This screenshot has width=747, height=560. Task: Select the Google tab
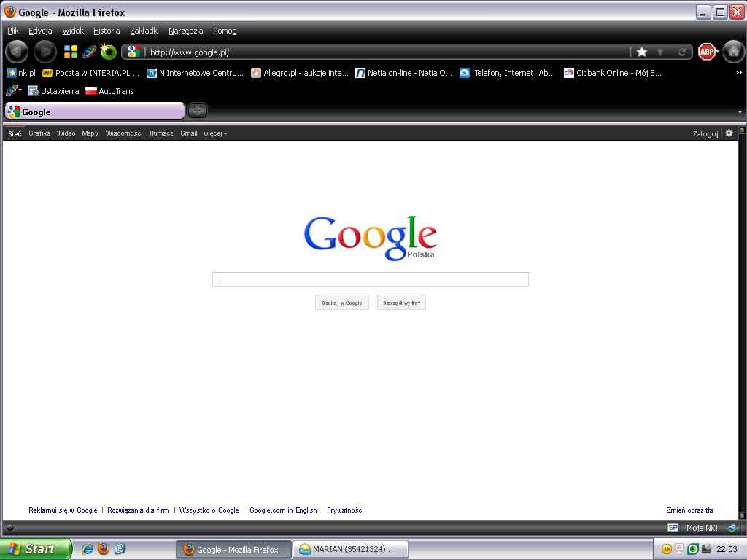click(x=94, y=112)
